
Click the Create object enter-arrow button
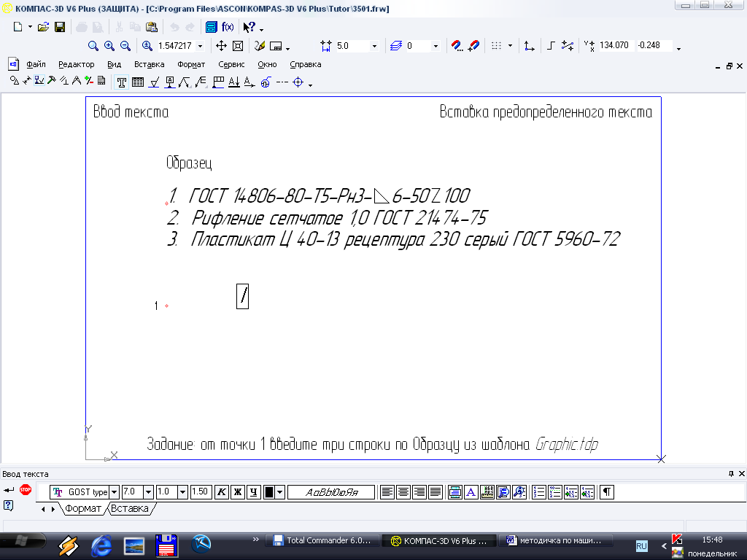tap(9, 489)
